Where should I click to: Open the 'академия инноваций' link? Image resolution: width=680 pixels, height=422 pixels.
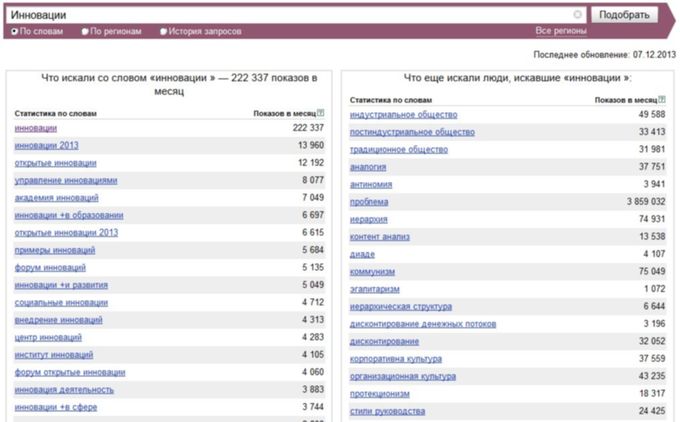[x=56, y=198]
